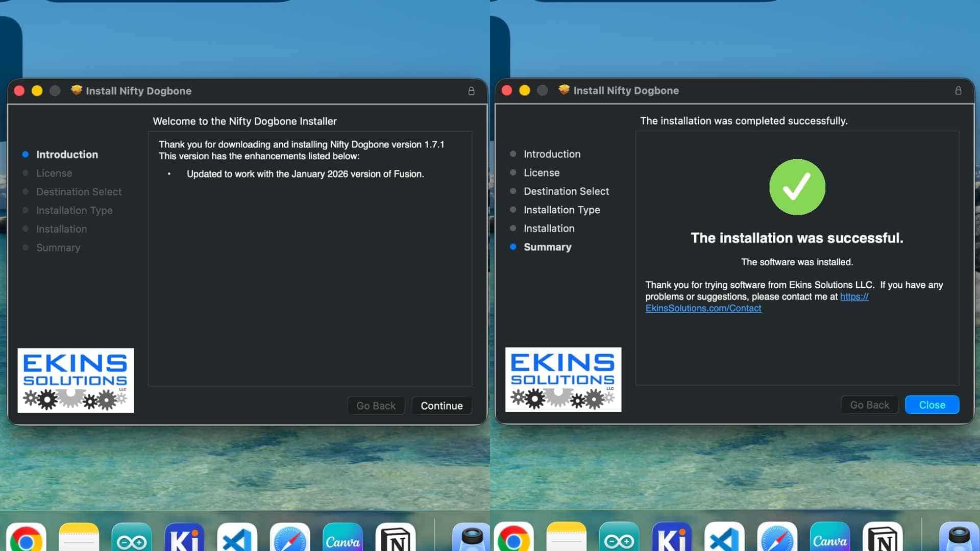The image size is (980, 551).
Task: Click the package icon beside the Welcome window title
Action: 77,90
